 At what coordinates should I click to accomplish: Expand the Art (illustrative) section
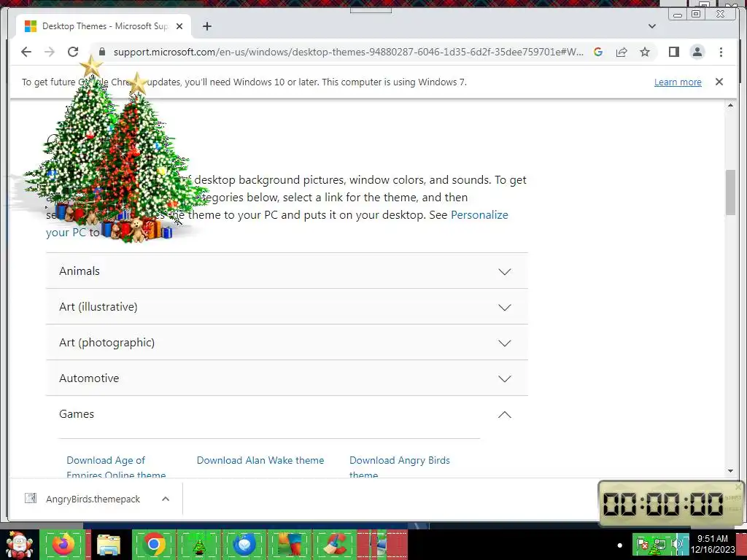(x=287, y=307)
